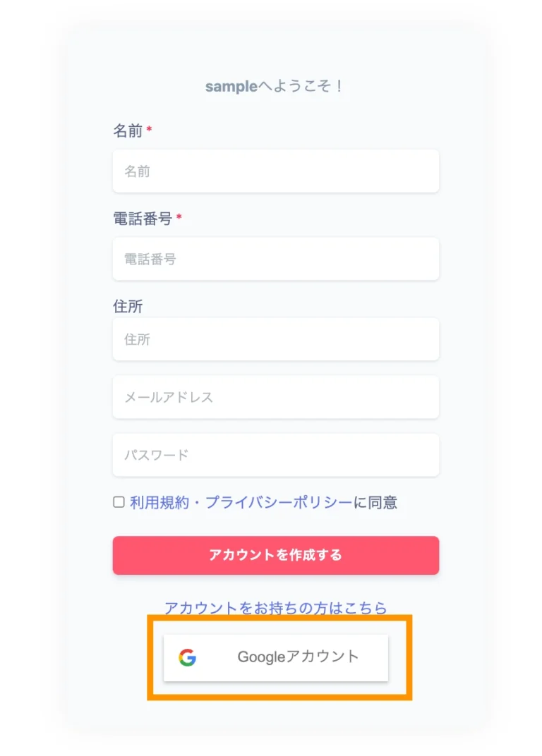The width and height of the screenshot is (542, 756).
Task: Click the に同意 text after the policy link
Action: (375, 503)
